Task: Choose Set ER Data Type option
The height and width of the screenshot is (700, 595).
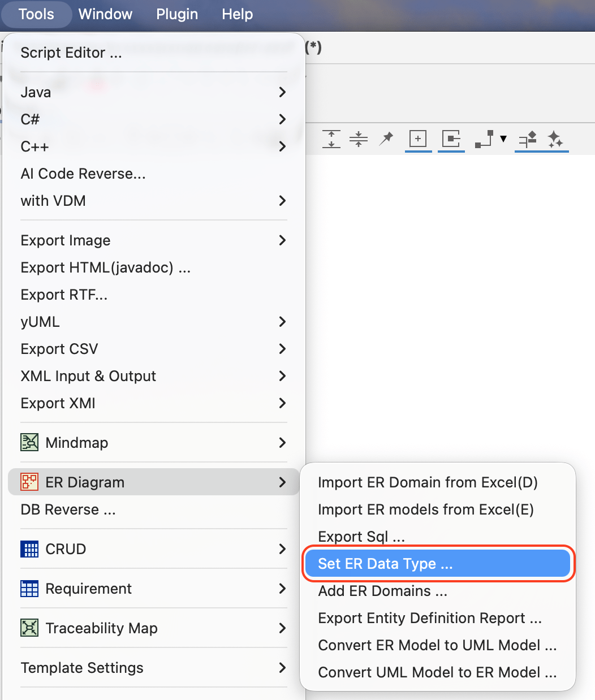Action: coord(385,564)
